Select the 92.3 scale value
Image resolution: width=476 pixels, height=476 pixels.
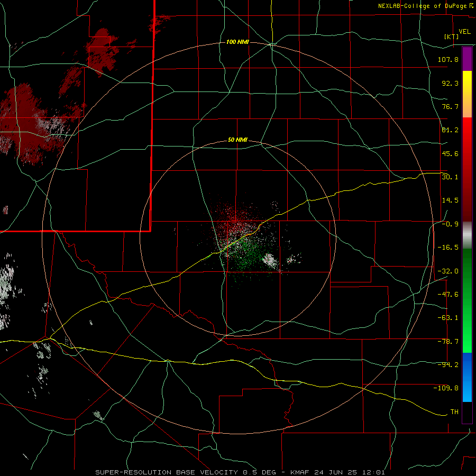[450, 83]
